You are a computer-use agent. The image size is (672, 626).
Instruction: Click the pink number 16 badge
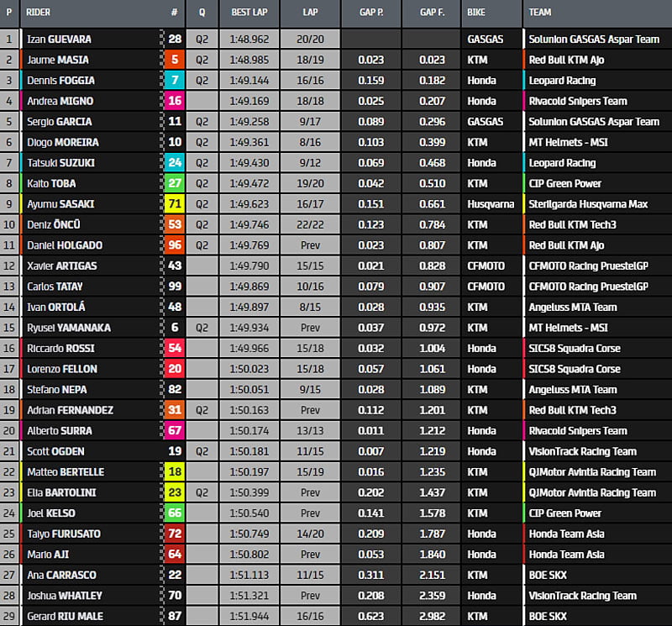click(175, 101)
